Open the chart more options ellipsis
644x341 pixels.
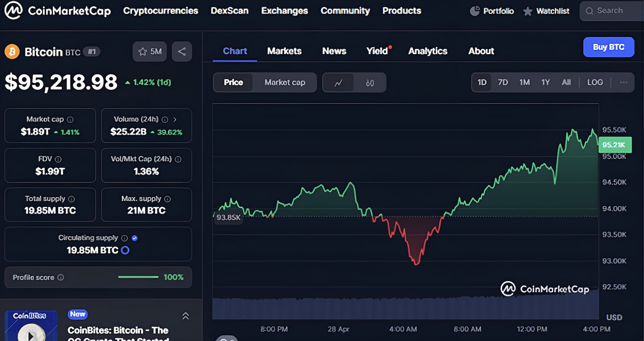[x=623, y=82]
